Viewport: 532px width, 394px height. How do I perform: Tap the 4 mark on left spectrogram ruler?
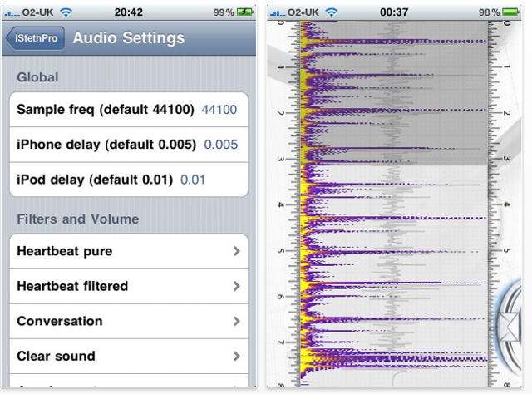[x=281, y=204]
